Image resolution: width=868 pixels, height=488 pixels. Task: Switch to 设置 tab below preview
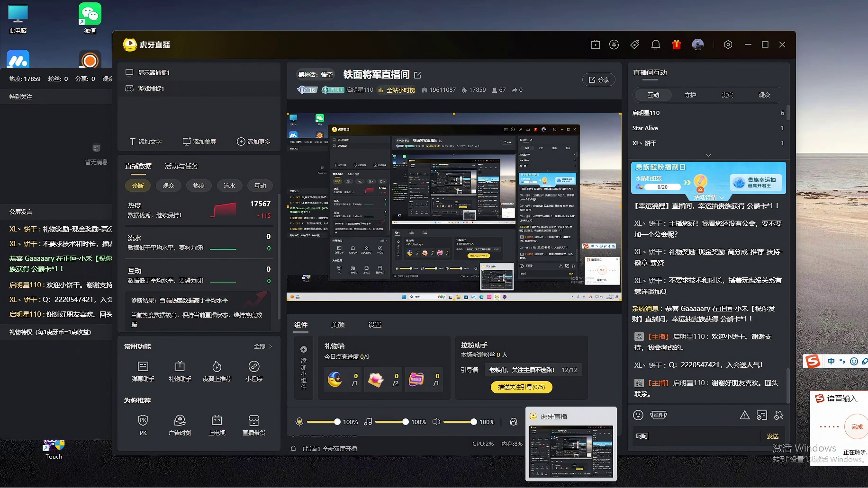coord(375,325)
